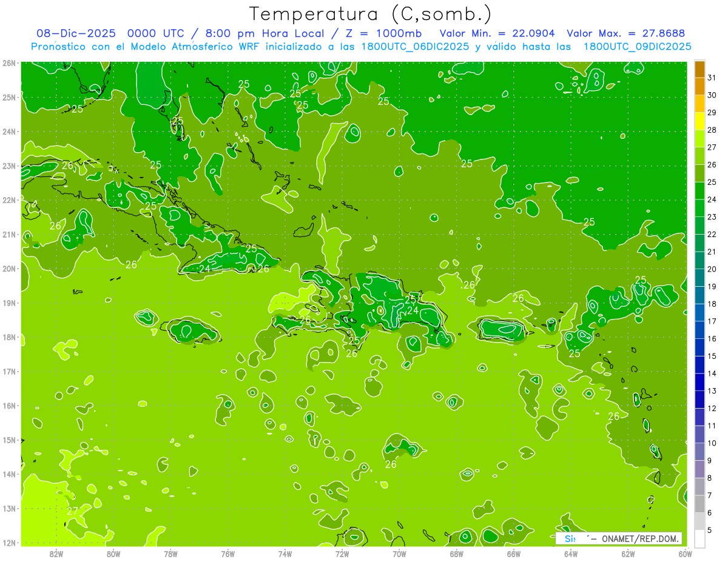This screenshot has height=562, width=728.
Task: Click 'Pronostico con el Modelo Atmosferico WRF' text
Action: click(x=147, y=47)
